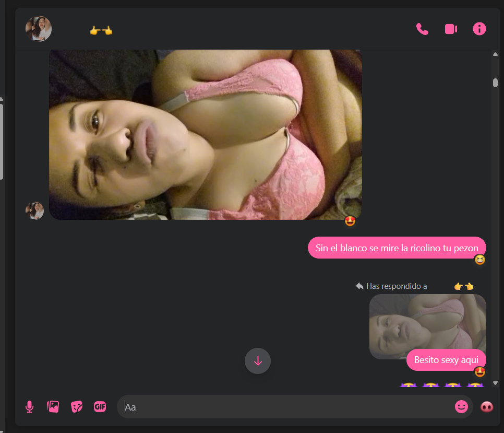
Task: Open the sticker picker
Action: point(77,406)
